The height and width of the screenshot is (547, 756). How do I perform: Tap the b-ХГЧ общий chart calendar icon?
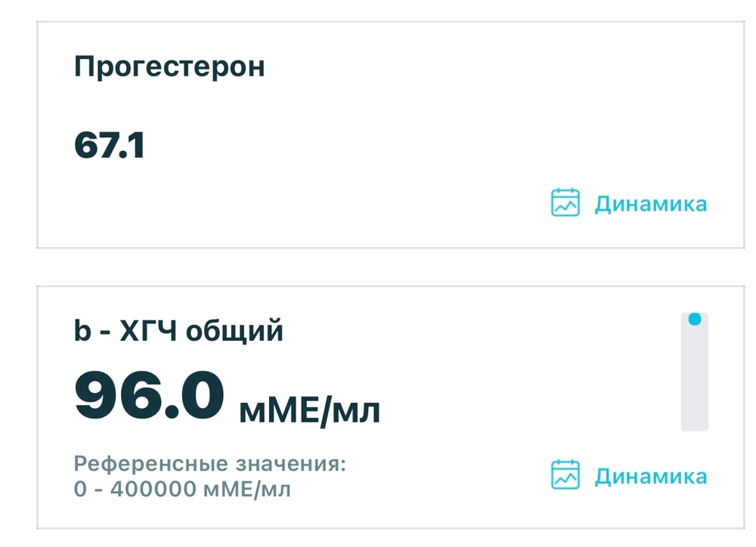tap(565, 474)
